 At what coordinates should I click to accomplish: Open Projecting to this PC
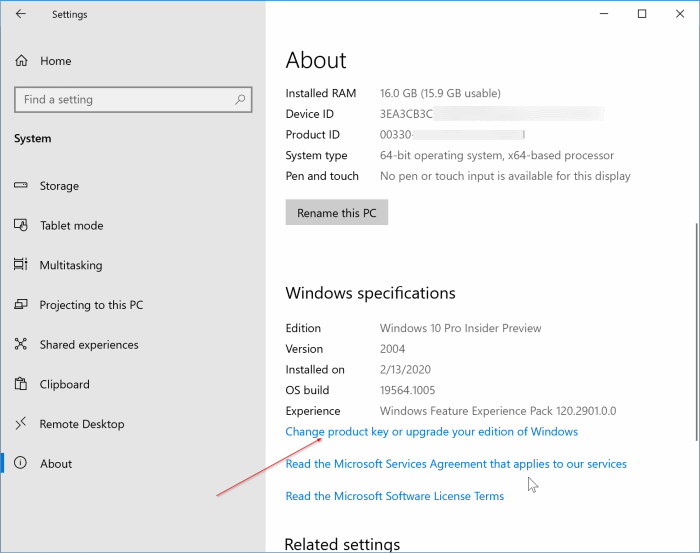click(x=91, y=305)
